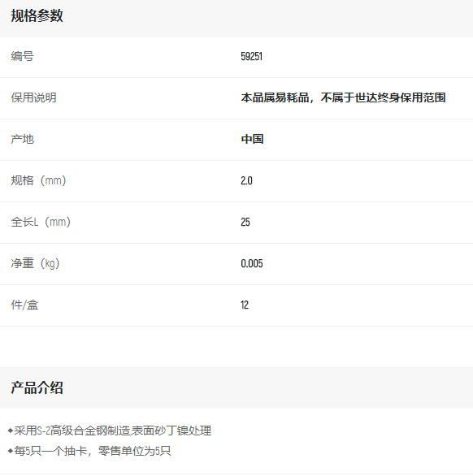Click the 产地 row label

pos(22,139)
